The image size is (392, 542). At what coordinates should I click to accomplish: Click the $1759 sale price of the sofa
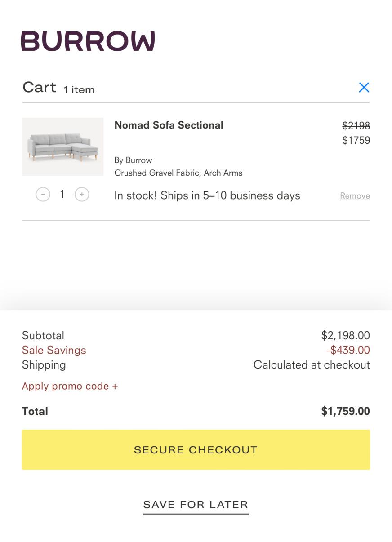pyautogui.click(x=356, y=140)
